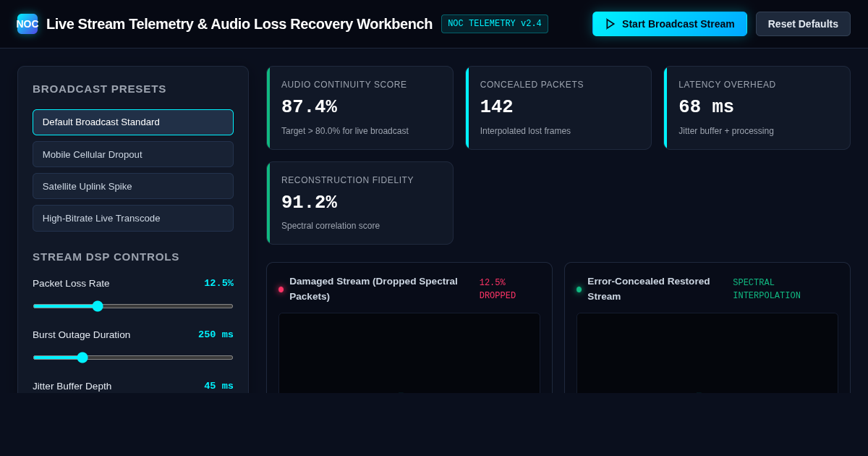Click the NOC logo icon
Viewport: 868px width, 456px height.
click(27, 24)
